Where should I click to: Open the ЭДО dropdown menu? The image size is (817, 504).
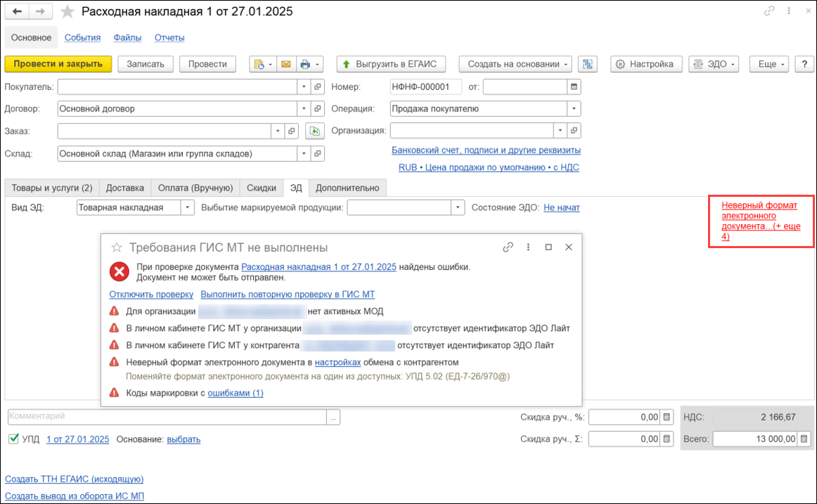pyautogui.click(x=714, y=64)
